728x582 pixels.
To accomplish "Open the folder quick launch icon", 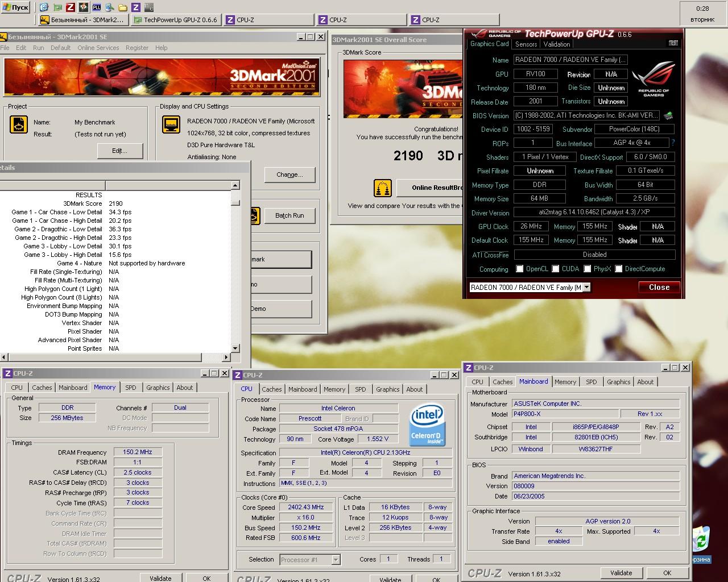I will pos(122,7).
